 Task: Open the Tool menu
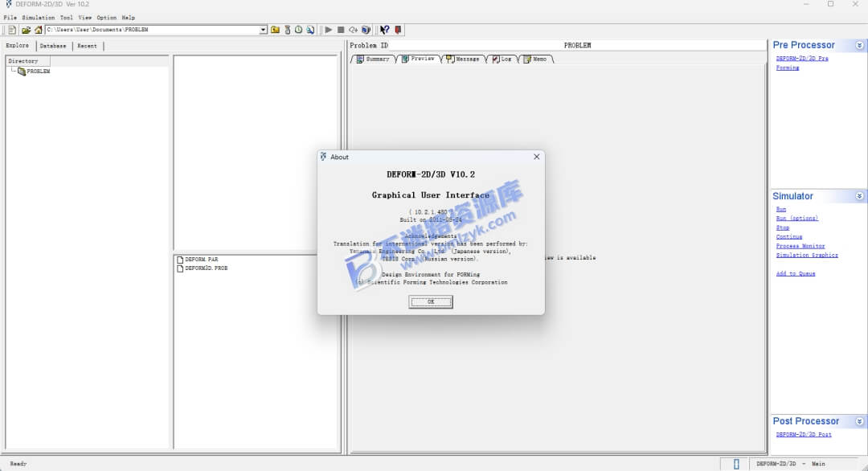[67, 18]
